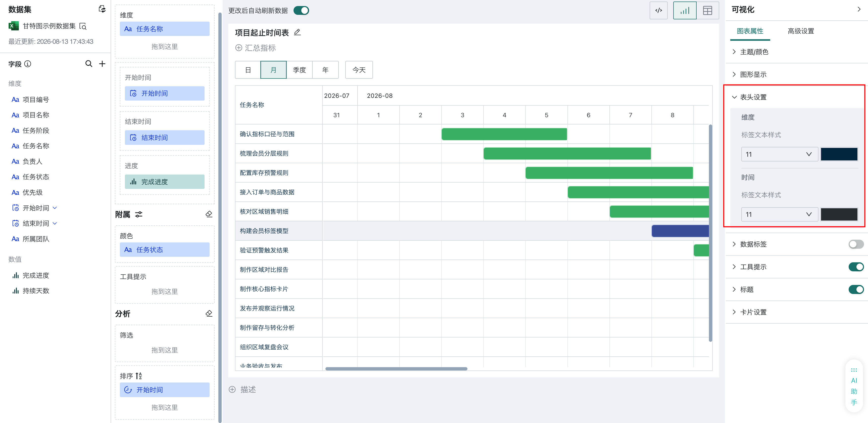Select the 负责人 field in 维度
Image resolution: width=868 pixels, height=423 pixels.
(x=32, y=161)
